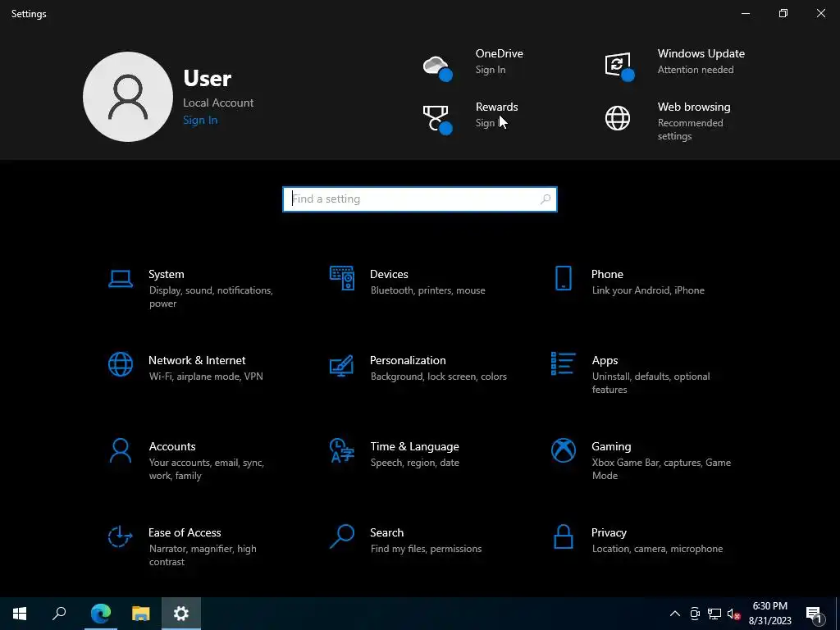The width and height of the screenshot is (840, 630).
Task: Click the Rewards heading
Action: pos(496,107)
